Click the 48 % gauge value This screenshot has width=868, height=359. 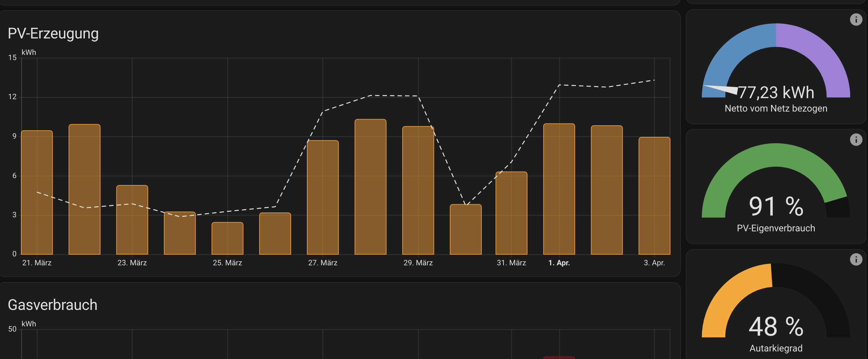pyautogui.click(x=776, y=326)
